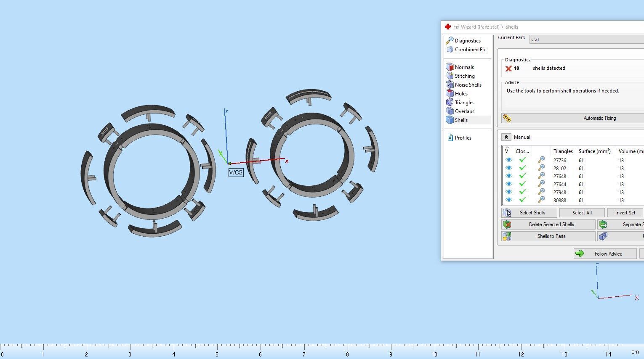Select triangle count 27736 cell

[x=560, y=160]
